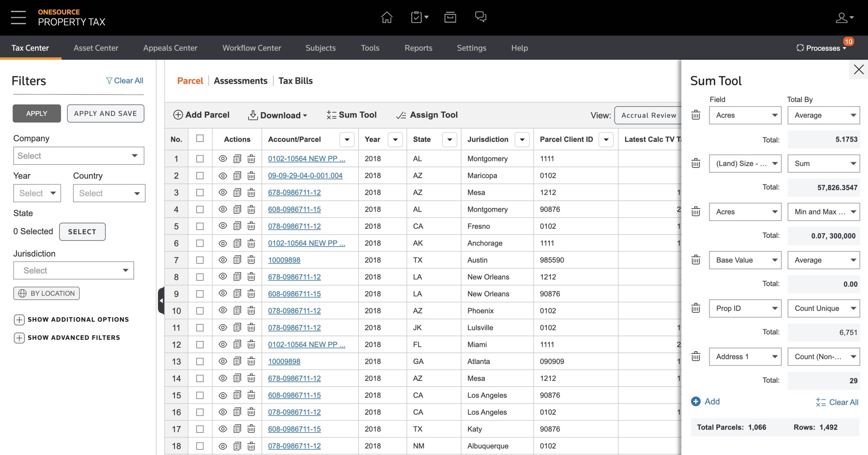Screen dimensions: 868x455
Task: Remove the Acres Min and Max sum row
Action: [x=696, y=211]
